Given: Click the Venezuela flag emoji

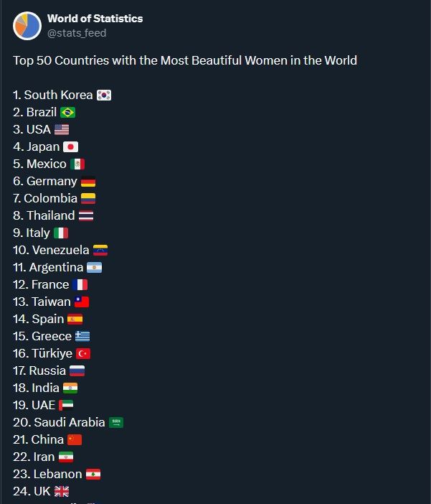Looking at the screenshot, I should click(100, 250).
